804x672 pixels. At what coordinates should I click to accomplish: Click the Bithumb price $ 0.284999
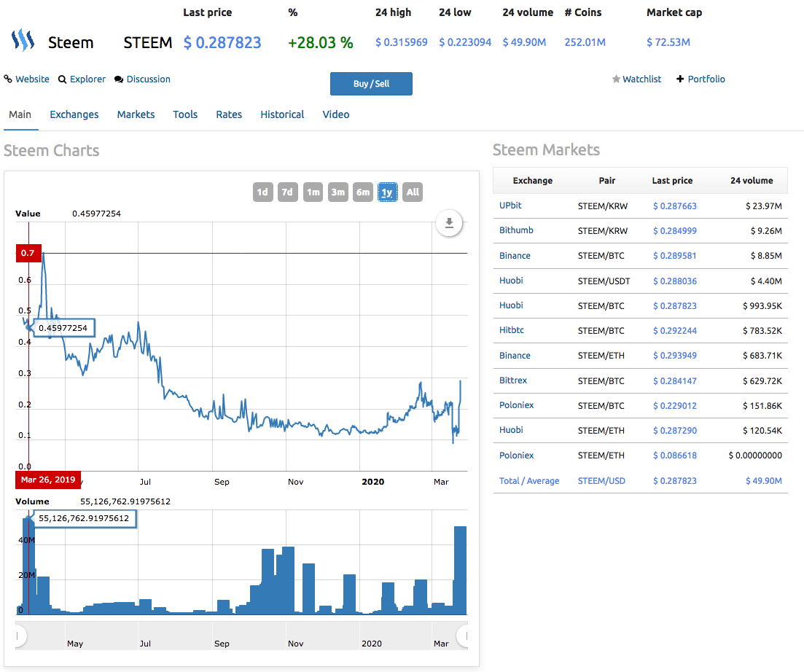point(675,230)
